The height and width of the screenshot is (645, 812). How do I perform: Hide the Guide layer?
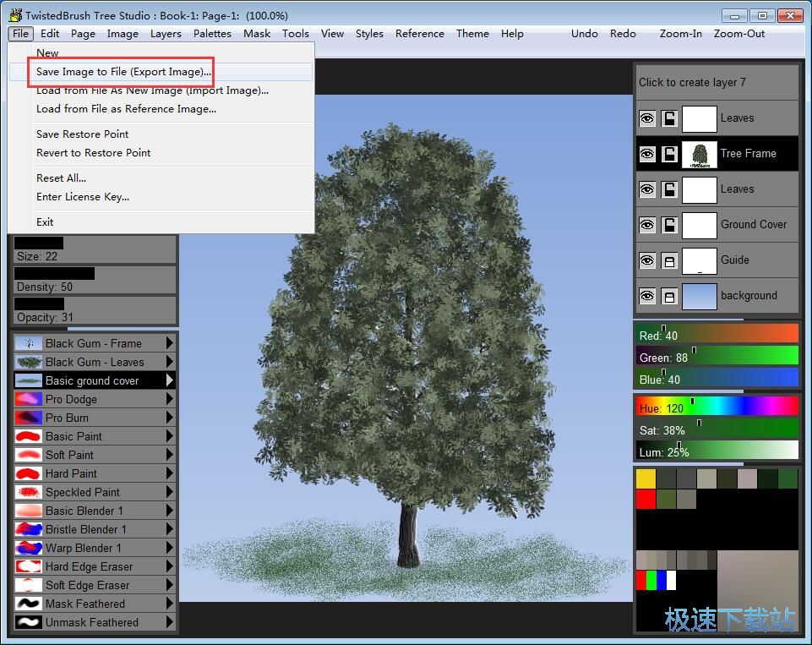647,260
